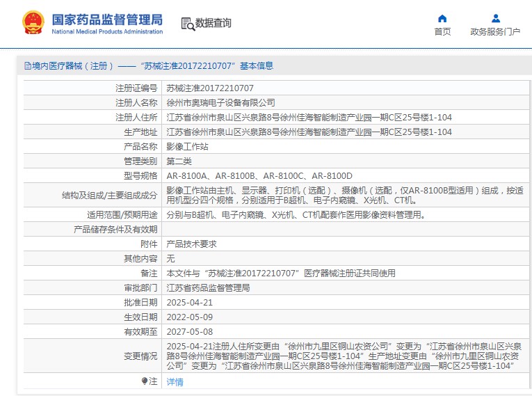This screenshot has height=396, width=532.
Task: Click the National Medical Products Administration text
Action: 107,32
